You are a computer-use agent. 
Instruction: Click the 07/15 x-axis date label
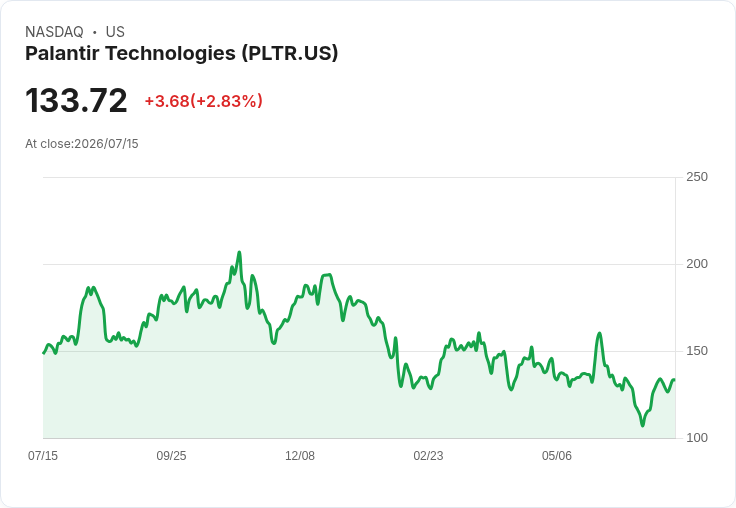click(43, 455)
